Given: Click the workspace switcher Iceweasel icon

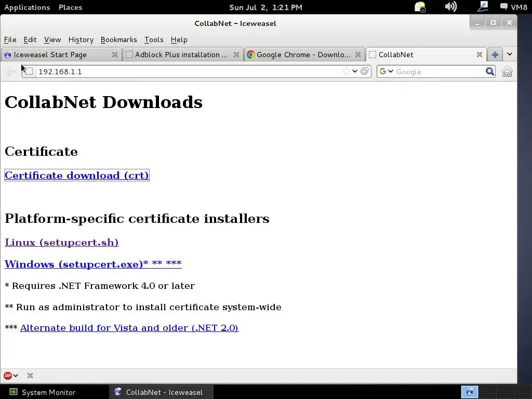Looking at the screenshot, I should pyautogui.click(x=470, y=392).
